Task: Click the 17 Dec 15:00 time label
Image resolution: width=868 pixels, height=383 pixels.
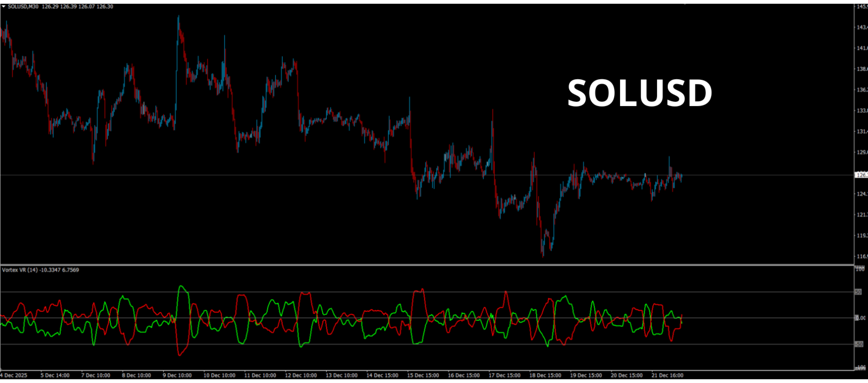Action: point(504,376)
